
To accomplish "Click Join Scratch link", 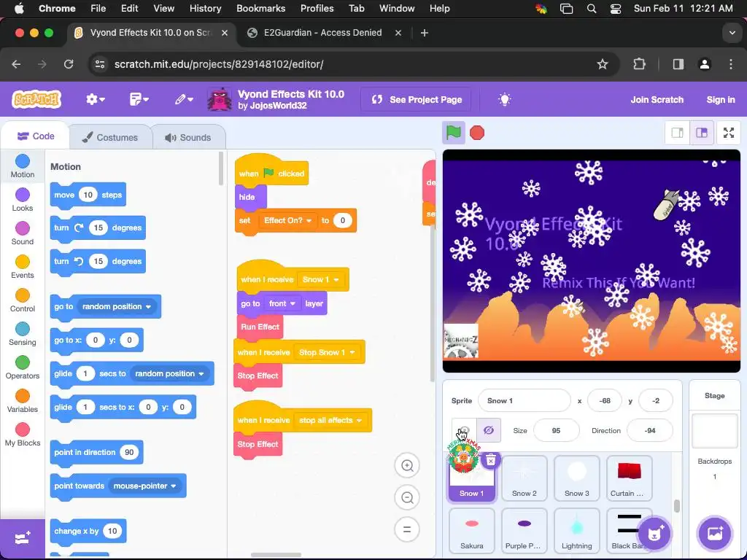I will (x=657, y=99).
